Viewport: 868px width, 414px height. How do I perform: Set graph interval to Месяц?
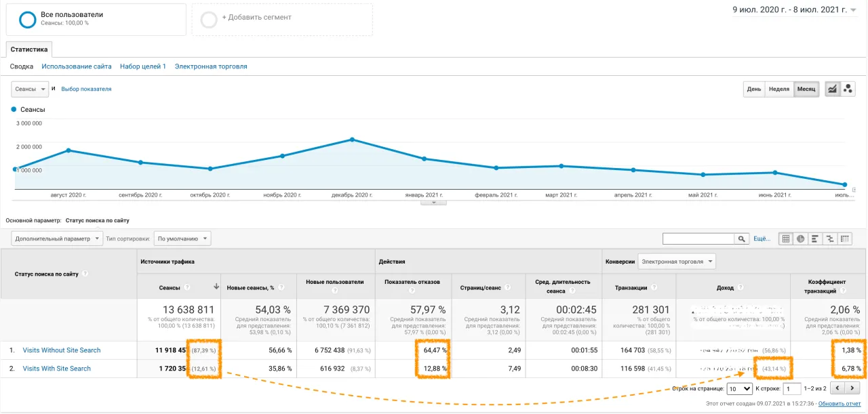tap(806, 89)
